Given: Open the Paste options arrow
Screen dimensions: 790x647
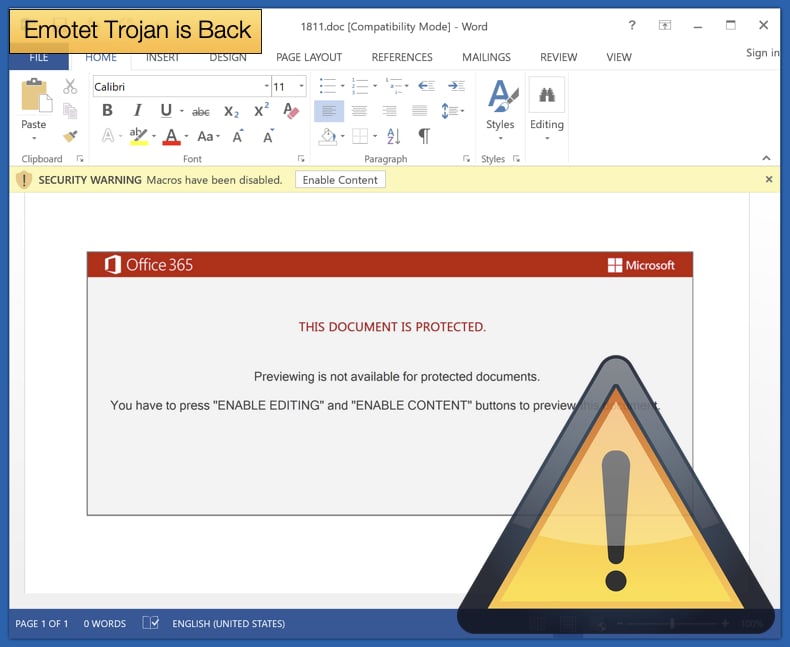Looking at the screenshot, I should [x=34, y=138].
